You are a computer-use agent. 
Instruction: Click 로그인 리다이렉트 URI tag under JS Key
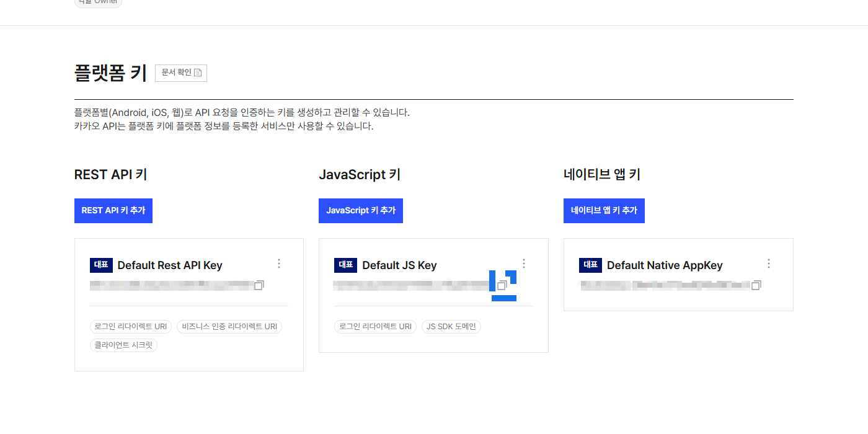pos(375,326)
